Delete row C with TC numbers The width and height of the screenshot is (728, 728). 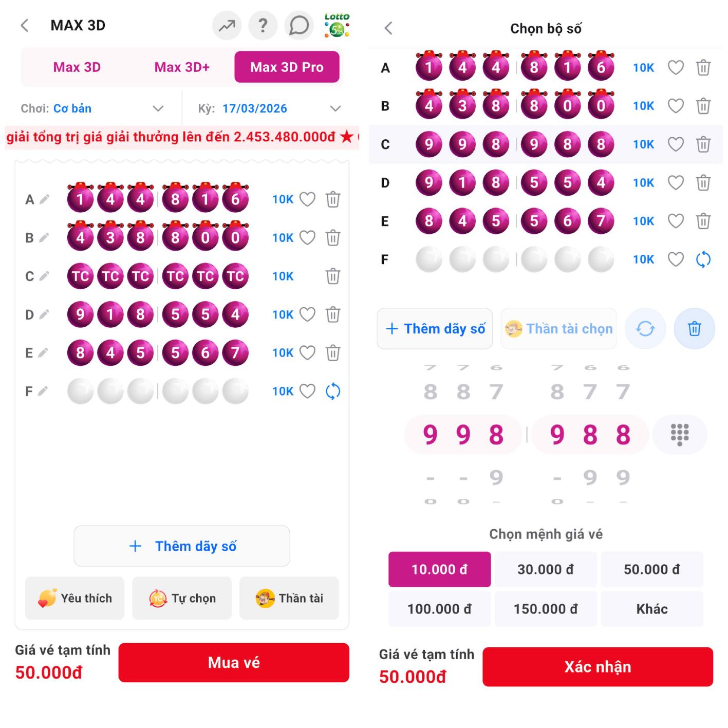[x=333, y=276]
